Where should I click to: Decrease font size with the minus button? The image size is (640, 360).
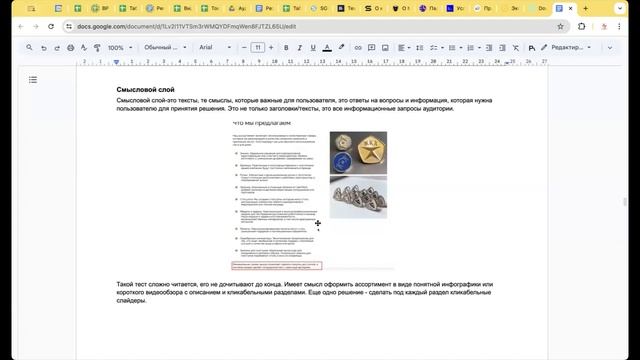click(x=244, y=48)
